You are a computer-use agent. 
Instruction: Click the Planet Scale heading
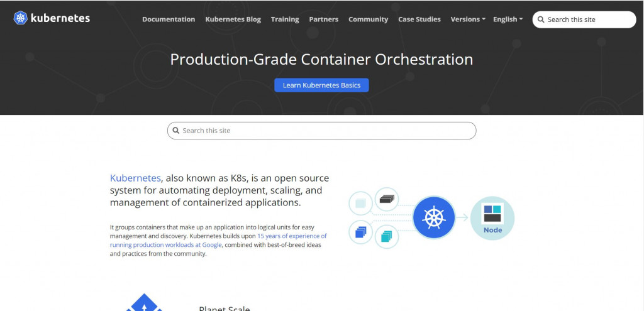click(225, 308)
